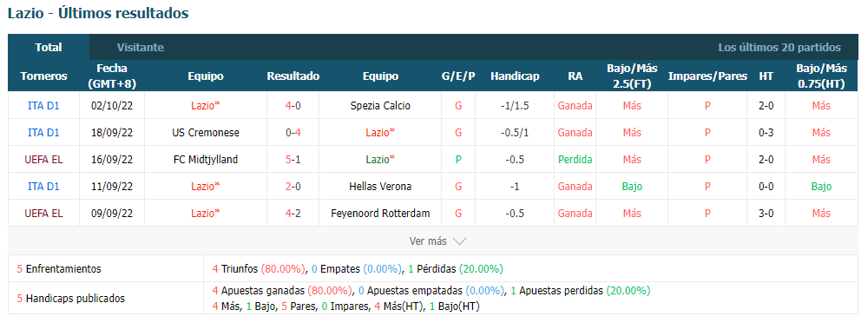Click Lazio in the 09/09/22 row
The height and width of the screenshot is (323, 868).
coord(206,214)
